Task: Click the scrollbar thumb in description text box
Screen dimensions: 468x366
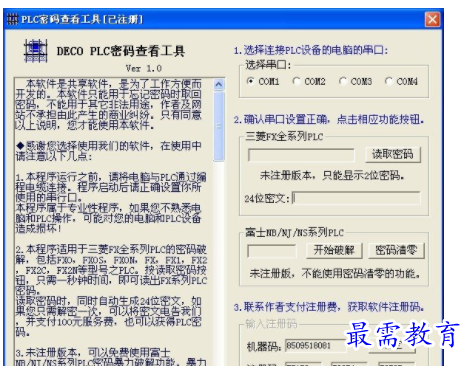Action: click(219, 126)
